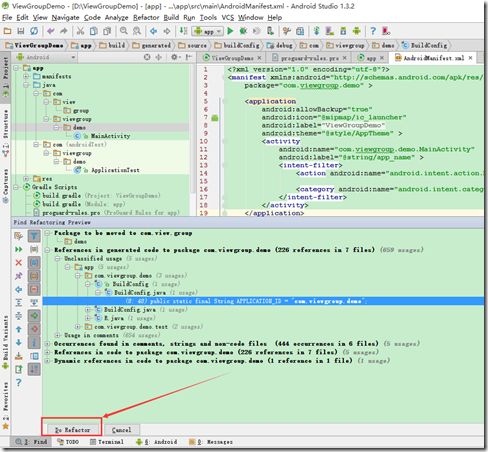488x452 pixels.
Task: Expand 'Usage in comments' node
Action: tap(57, 335)
